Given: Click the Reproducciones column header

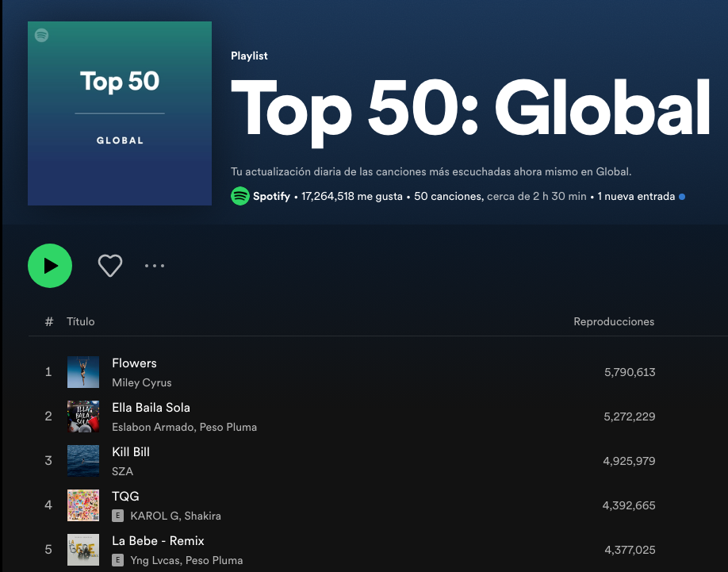Looking at the screenshot, I should point(614,321).
